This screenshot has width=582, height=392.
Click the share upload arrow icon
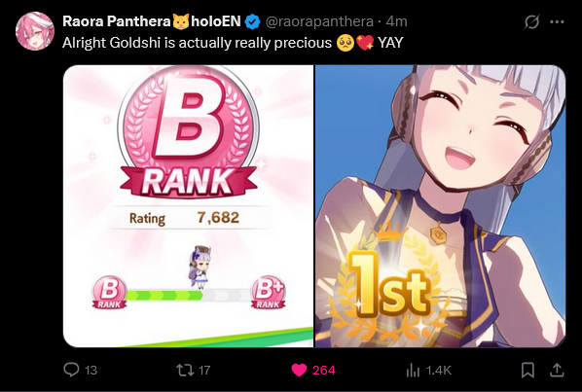coord(557,370)
